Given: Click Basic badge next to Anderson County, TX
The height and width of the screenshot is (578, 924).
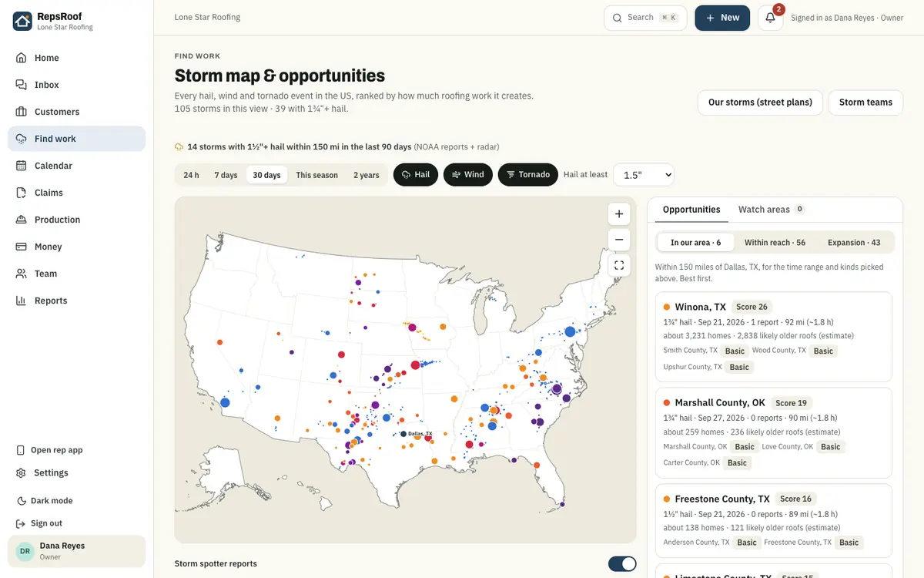Looking at the screenshot, I should click(x=747, y=543).
